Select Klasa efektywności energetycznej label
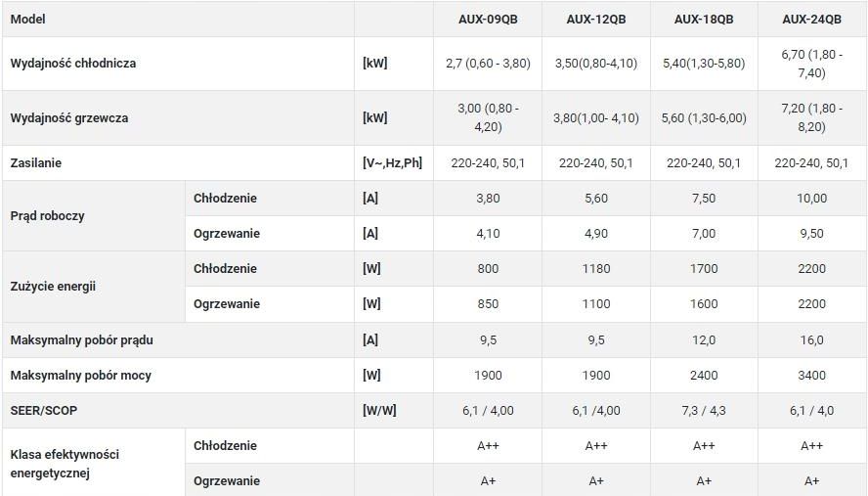 [65, 464]
